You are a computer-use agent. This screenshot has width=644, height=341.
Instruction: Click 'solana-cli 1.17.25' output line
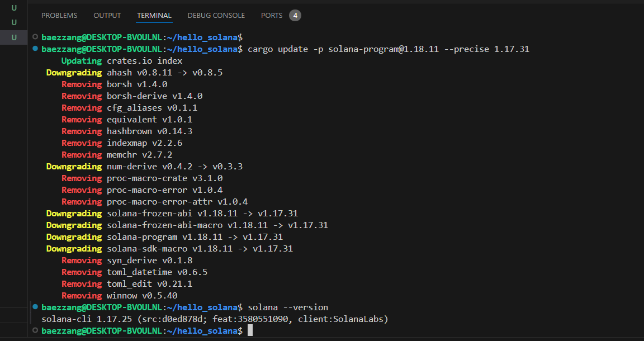tap(215, 319)
